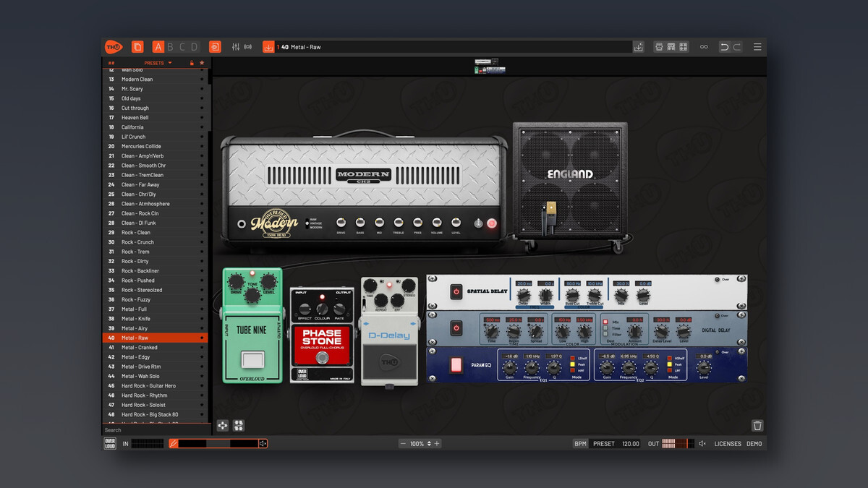Click the TH-U logo icon

click(x=114, y=47)
